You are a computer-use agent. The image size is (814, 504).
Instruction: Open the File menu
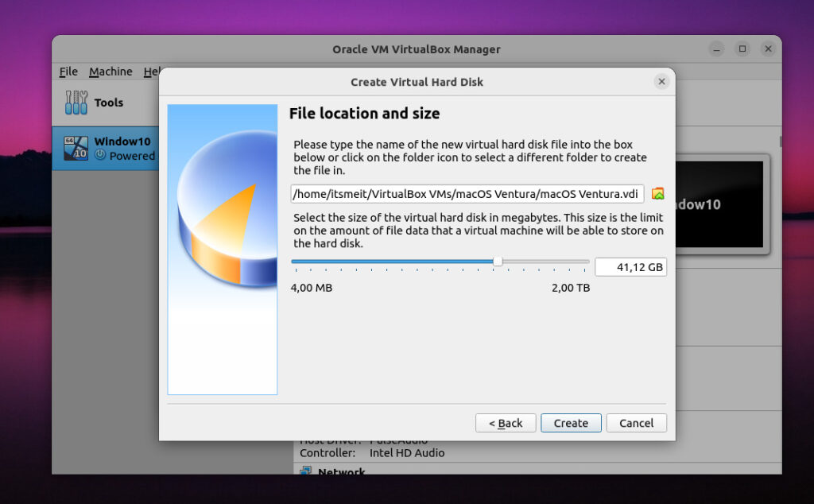(x=68, y=72)
